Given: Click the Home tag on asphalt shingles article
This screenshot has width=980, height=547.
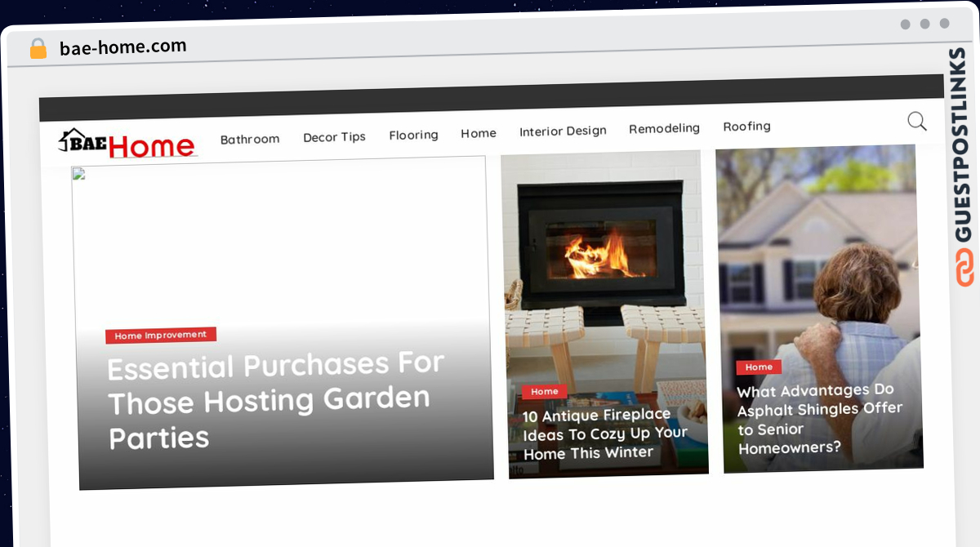Looking at the screenshot, I should (759, 367).
